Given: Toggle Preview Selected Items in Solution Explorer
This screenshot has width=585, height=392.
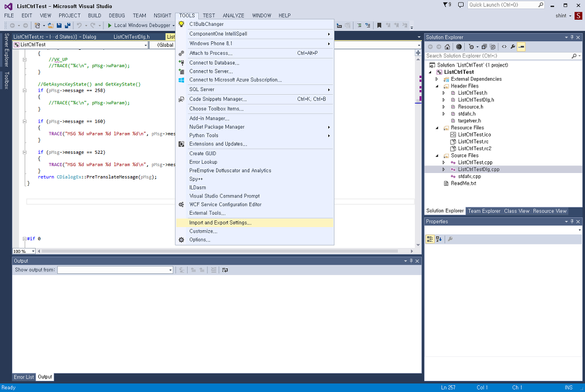Looking at the screenshot, I should [521, 47].
